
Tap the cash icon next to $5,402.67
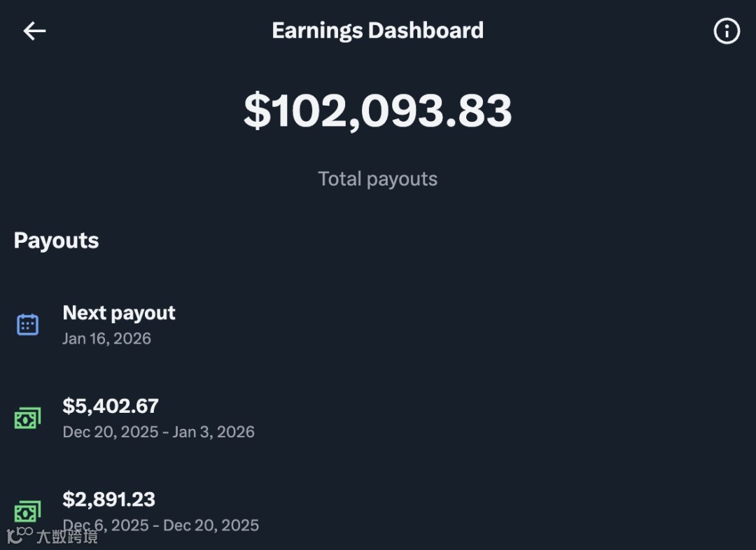coord(27,418)
